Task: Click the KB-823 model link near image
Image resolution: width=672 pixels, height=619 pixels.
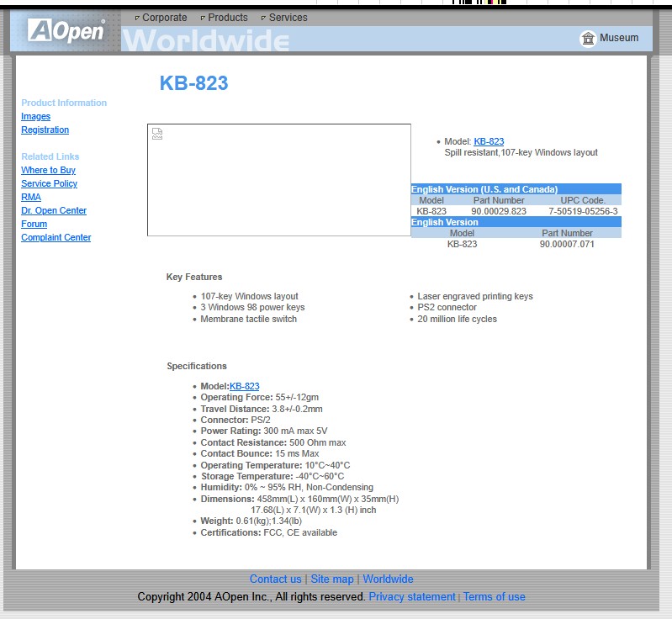Action: (489, 141)
